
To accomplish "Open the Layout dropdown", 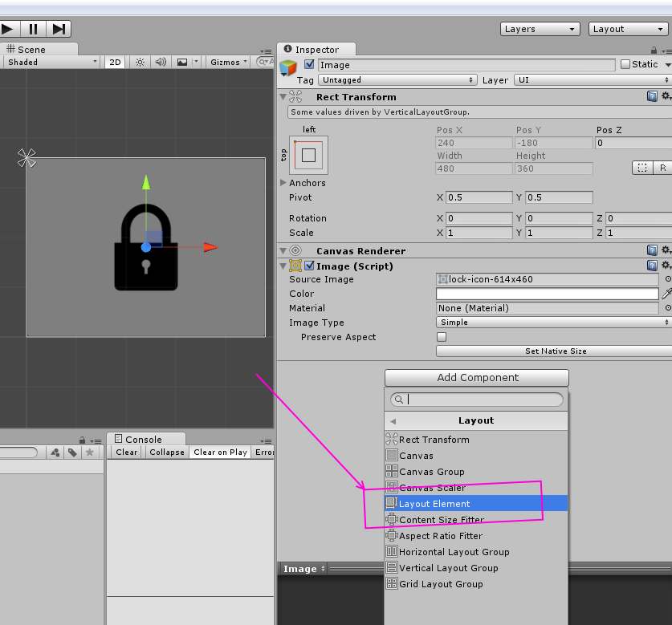I will point(629,29).
